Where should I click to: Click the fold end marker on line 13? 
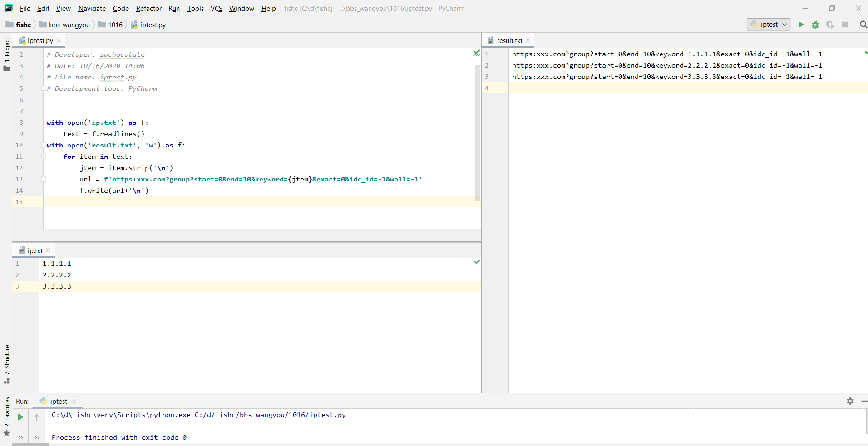point(43,179)
